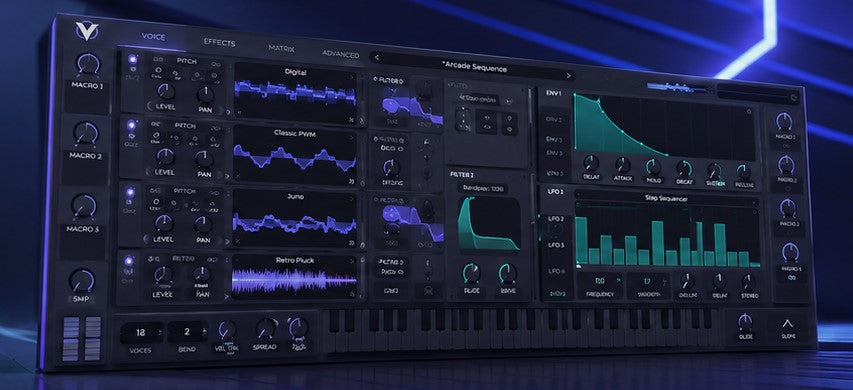
Task: Select the LFO 4 tab
Action: pos(556,270)
